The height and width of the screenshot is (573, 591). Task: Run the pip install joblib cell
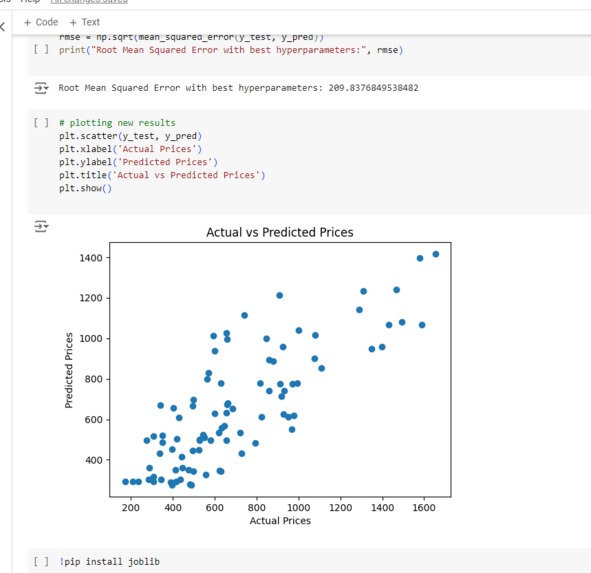[x=41, y=561]
